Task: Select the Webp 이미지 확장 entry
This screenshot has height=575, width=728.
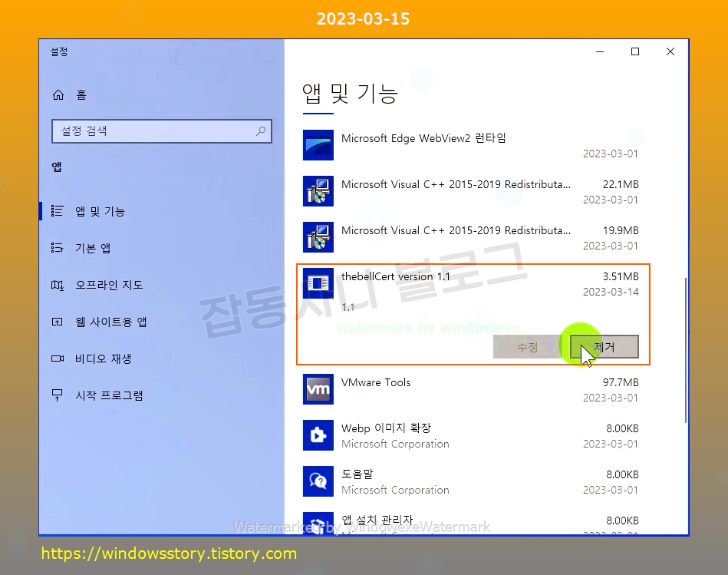Action: pyautogui.click(x=470, y=435)
